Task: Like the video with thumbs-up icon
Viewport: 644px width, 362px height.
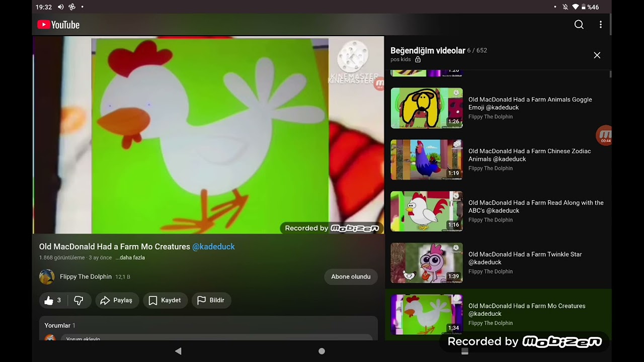Action: [x=49, y=300]
